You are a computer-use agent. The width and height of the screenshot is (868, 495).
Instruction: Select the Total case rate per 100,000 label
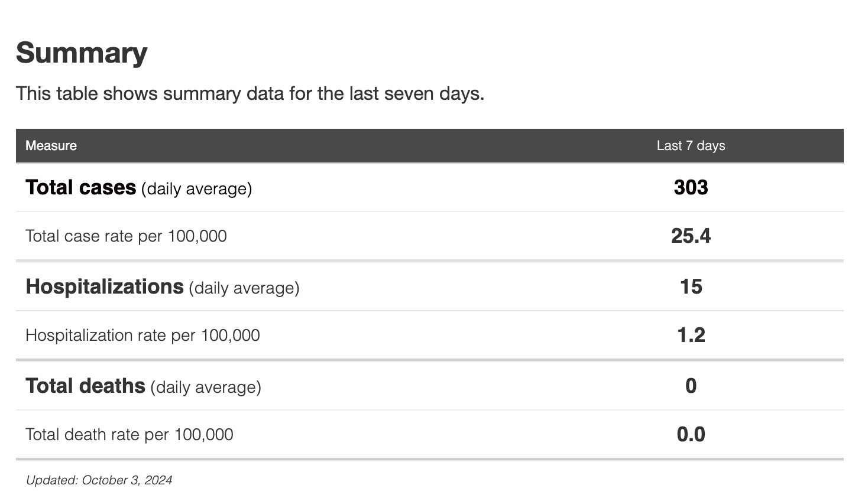coord(126,236)
